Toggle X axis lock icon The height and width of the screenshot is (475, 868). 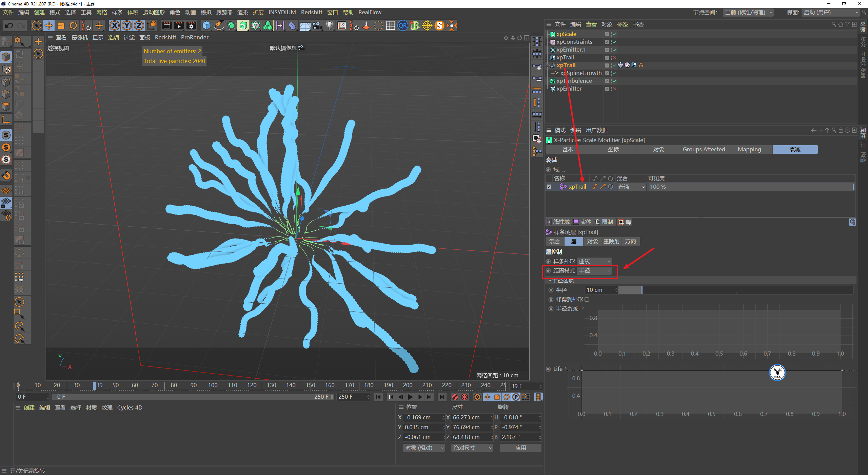115,25
